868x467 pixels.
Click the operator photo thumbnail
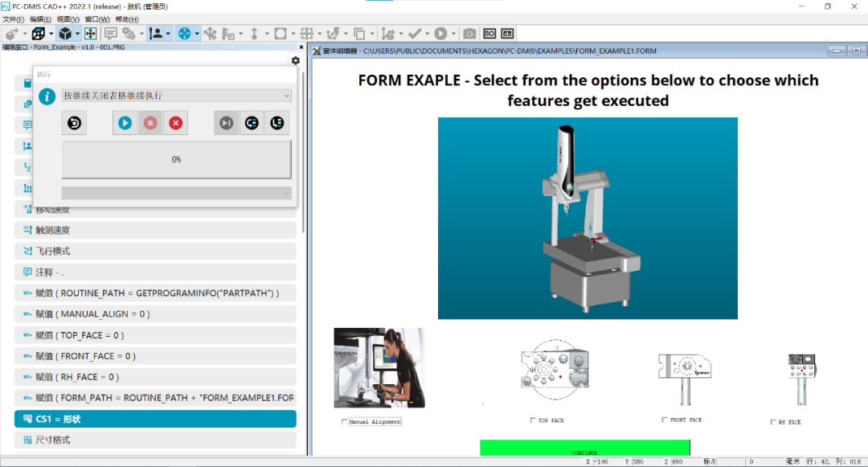[379, 368]
